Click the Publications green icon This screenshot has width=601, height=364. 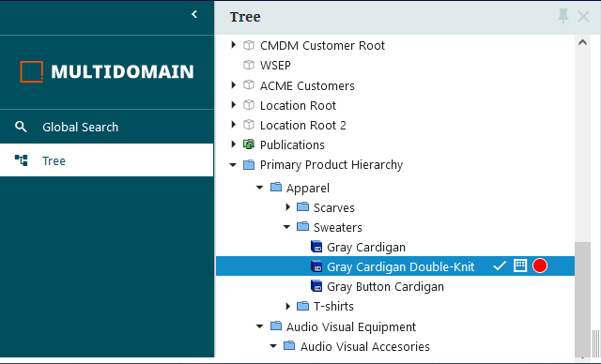click(249, 144)
